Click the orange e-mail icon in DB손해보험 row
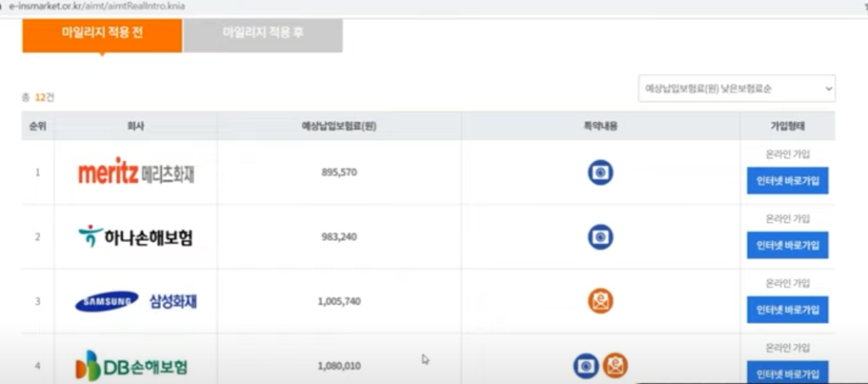The height and width of the screenshot is (384, 868). tap(615, 365)
